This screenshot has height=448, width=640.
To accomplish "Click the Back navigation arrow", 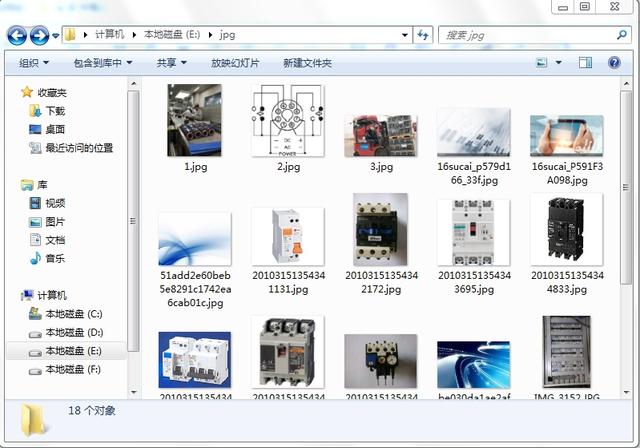I will click(17, 35).
